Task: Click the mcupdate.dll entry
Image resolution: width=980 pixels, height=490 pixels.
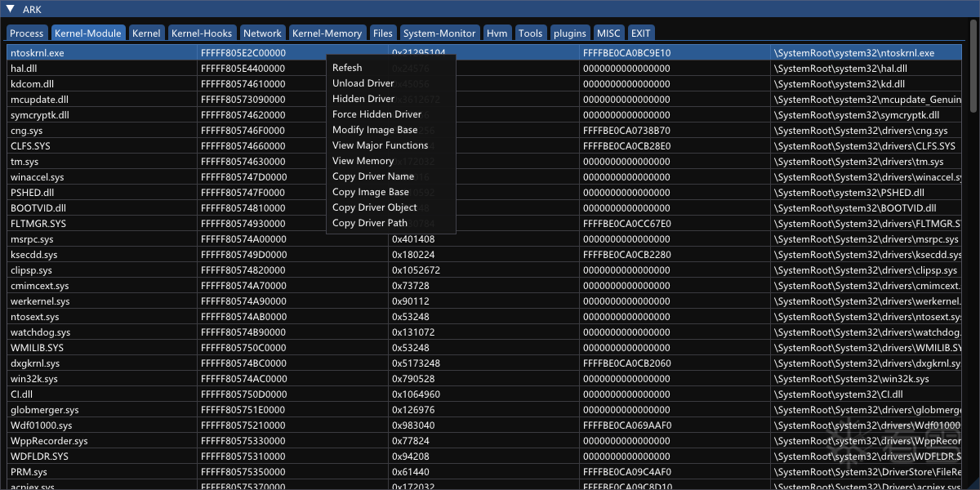Action: click(483, 99)
